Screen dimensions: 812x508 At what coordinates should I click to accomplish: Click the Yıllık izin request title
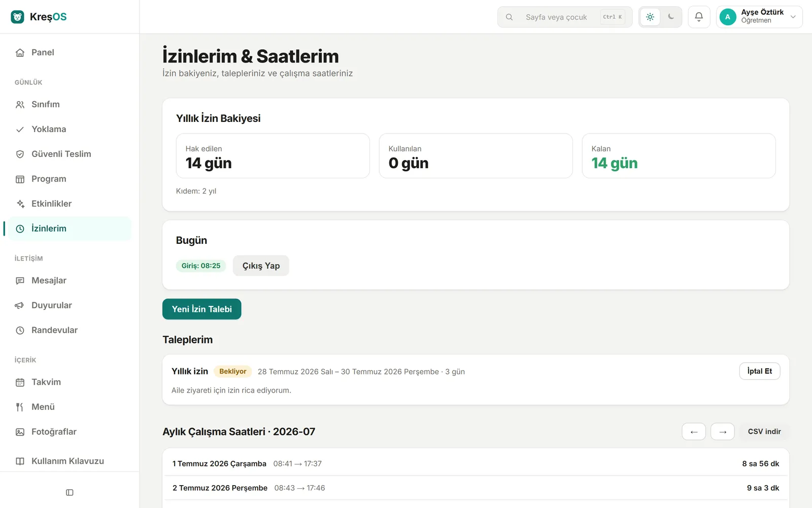pyautogui.click(x=190, y=371)
